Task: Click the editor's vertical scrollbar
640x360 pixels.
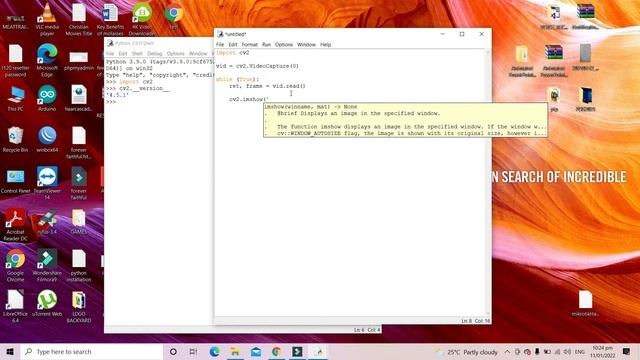Action: [x=488, y=182]
